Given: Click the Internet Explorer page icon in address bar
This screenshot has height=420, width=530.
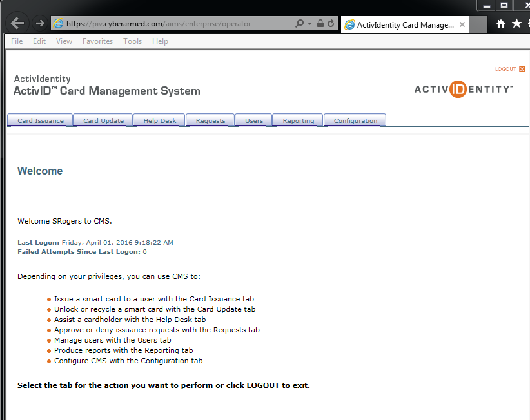Looking at the screenshot, I should (58, 23).
